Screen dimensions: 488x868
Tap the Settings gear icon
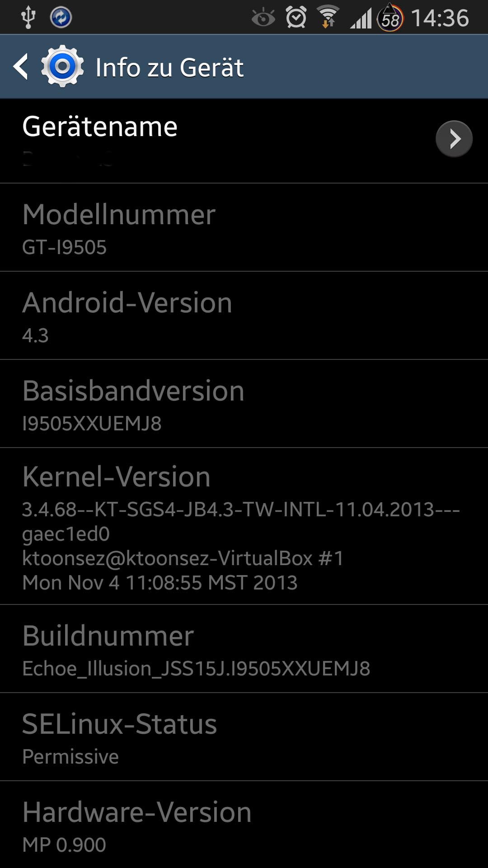62,66
